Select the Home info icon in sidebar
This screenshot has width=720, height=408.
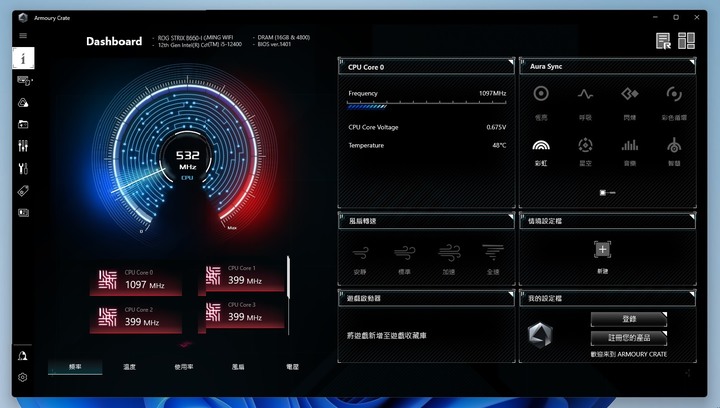(23, 58)
